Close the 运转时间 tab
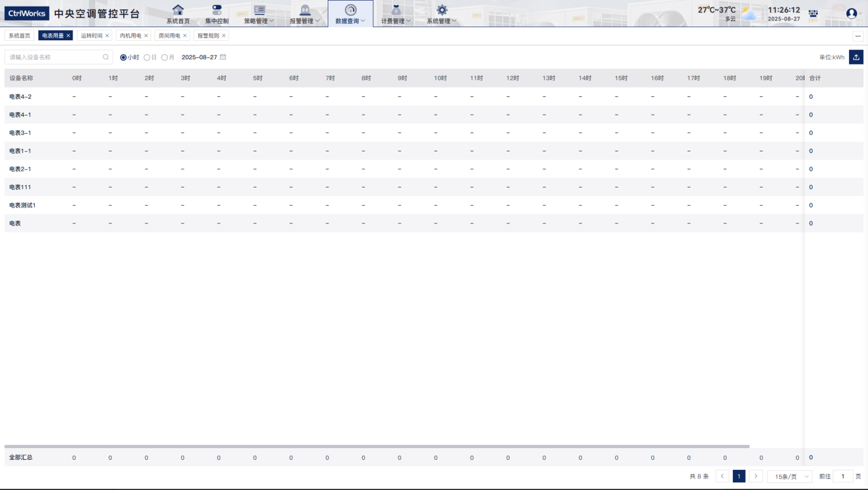This screenshot has width=868, height=490. (x=107, y=36)
